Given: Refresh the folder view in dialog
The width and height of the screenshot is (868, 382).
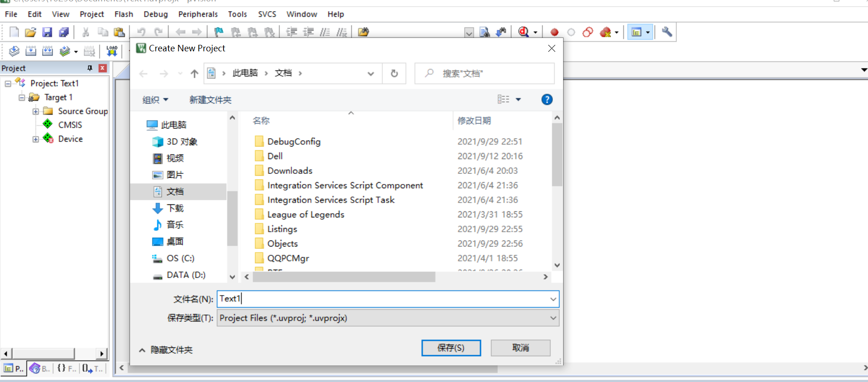Looking at the screenshot, I should click(394, 73).
